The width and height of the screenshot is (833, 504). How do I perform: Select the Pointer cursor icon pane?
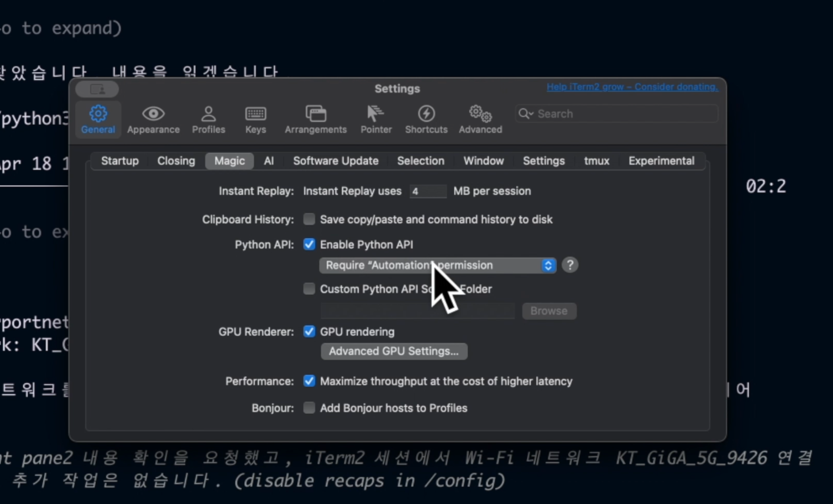tap(376, 119)
